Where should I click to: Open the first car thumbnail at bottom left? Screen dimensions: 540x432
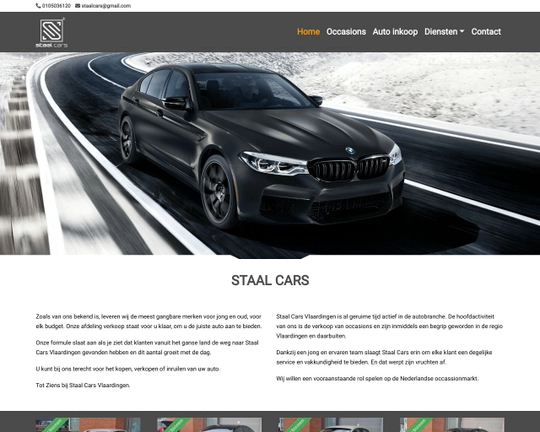coord(88,425)
